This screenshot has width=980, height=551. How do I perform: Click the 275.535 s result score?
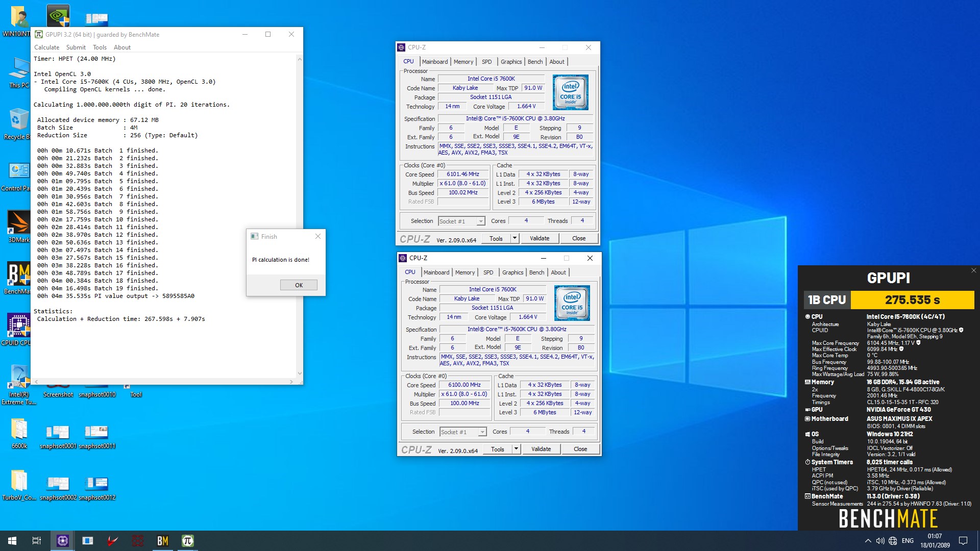coord(912,300)
